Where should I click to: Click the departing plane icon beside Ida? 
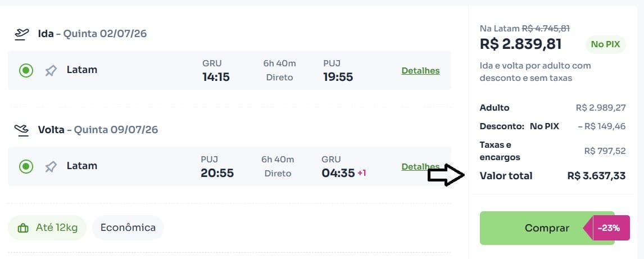(x=21, y=34)
